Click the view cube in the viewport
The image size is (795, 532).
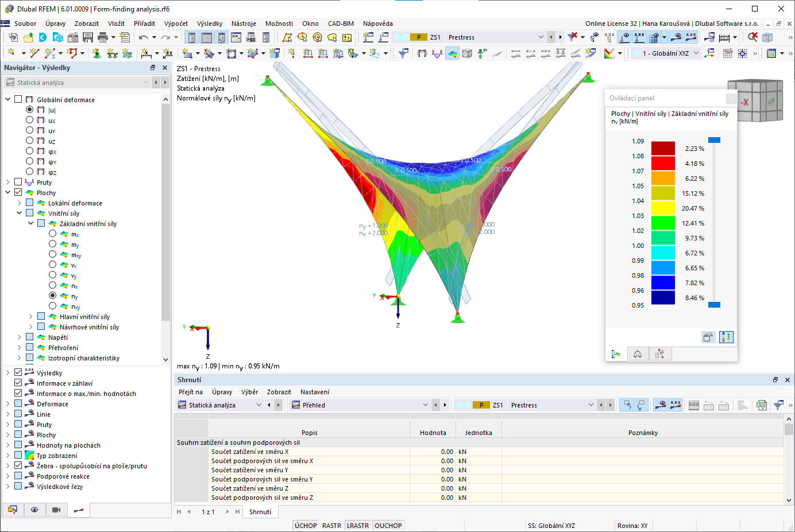pyautogui.click(x=755, y=100)
